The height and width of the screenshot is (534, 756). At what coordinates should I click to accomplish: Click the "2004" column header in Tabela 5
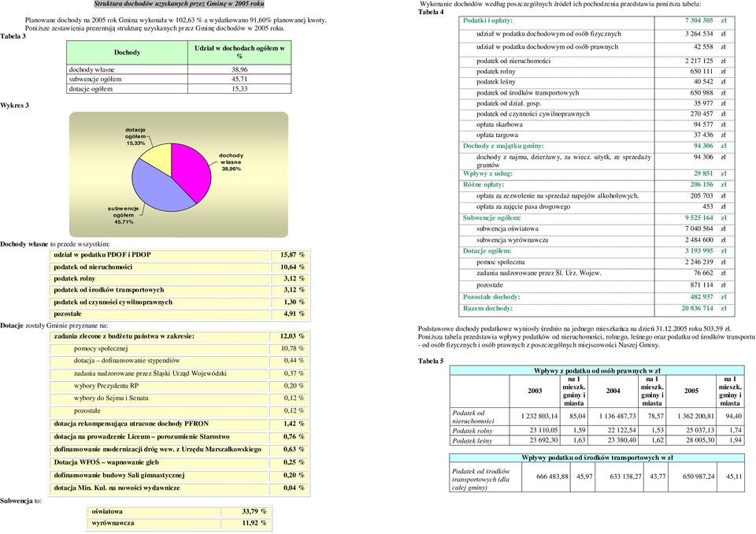click(613, 391)
